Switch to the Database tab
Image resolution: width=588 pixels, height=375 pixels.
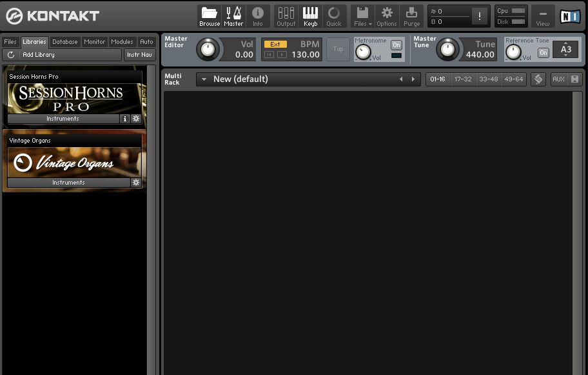[65, 42]
